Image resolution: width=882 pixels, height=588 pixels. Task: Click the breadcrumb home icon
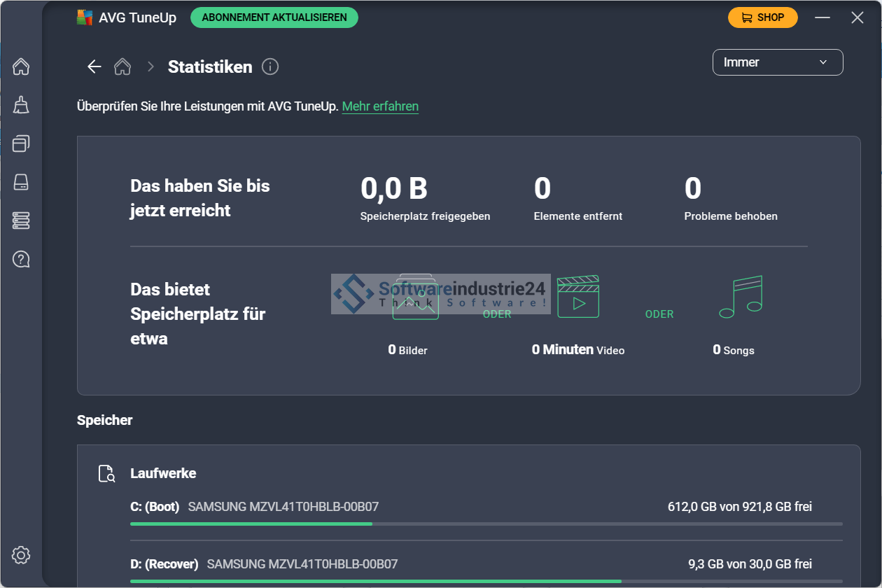pos(122,67)
